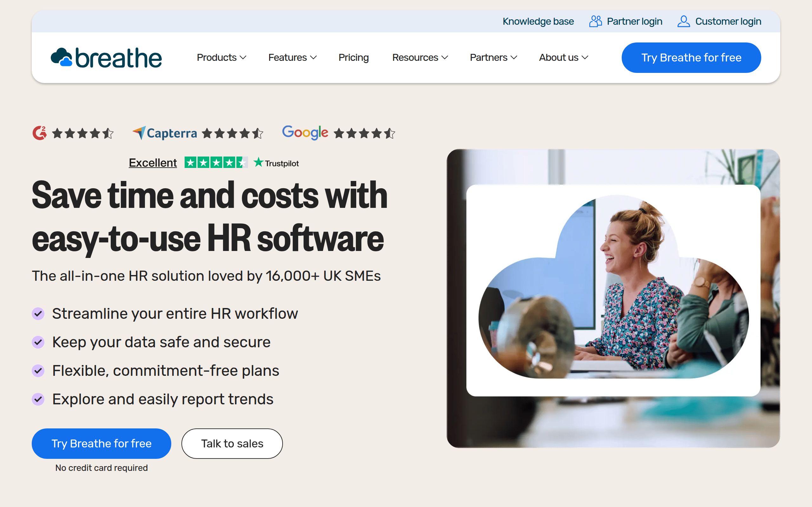Click the Capterra logo

point(164,133)
